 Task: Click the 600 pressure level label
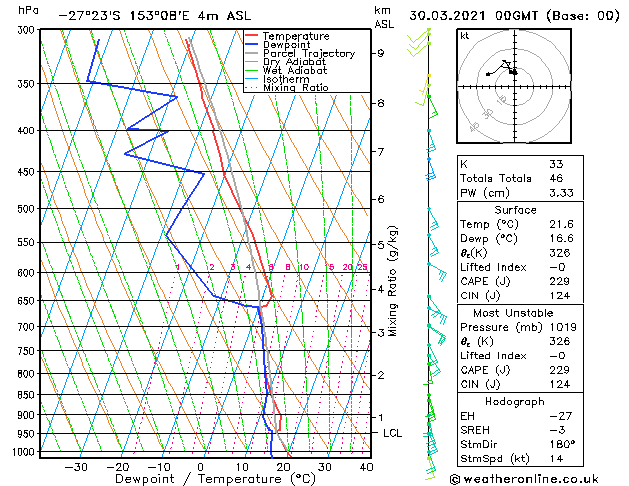coord(28,273)
